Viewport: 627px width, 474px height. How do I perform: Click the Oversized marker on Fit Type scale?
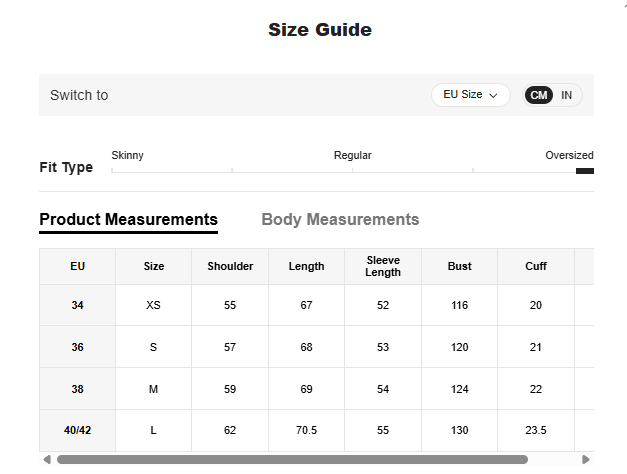point(584,171)
